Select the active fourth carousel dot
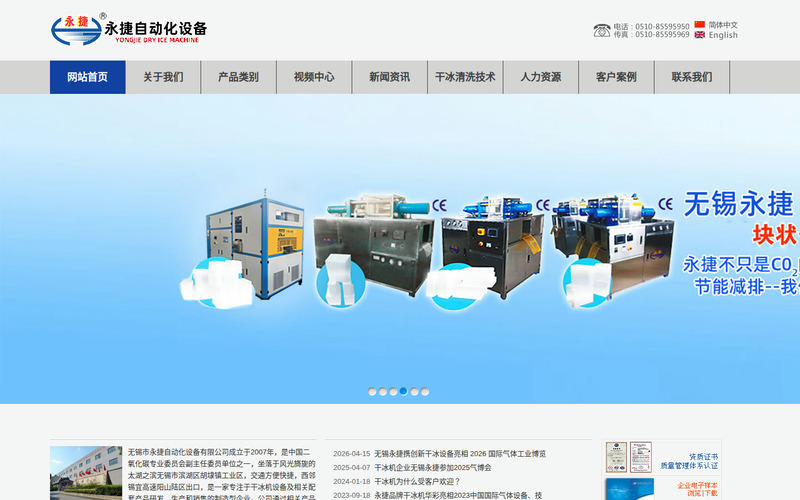This screenshot has width=800, height=500. pos(404,391)
